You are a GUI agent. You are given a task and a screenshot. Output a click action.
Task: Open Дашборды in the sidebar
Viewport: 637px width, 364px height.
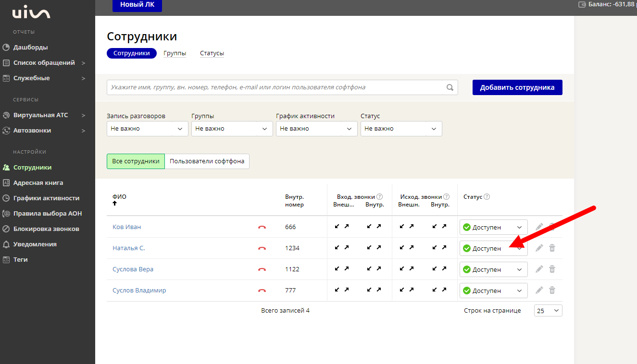(x=30, y=48)
